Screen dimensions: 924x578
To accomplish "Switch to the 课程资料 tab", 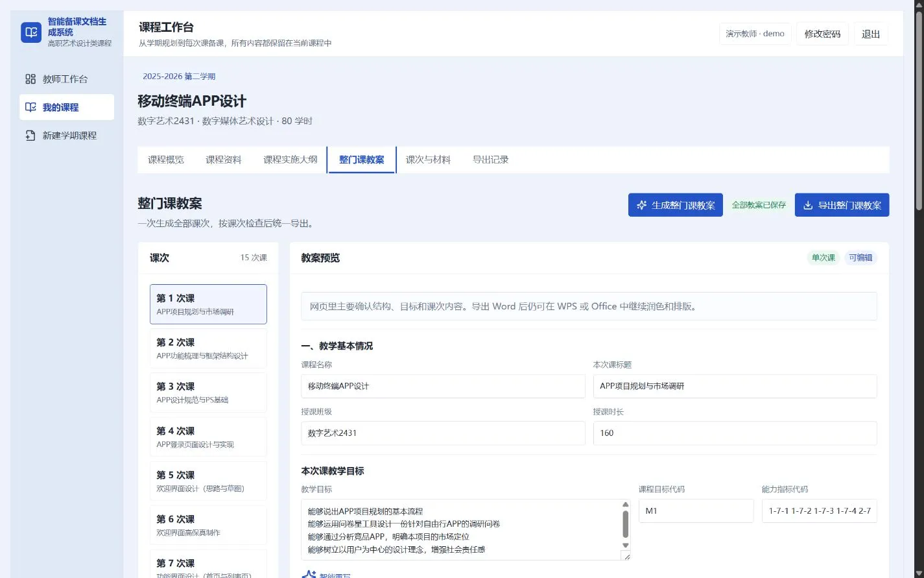I will (224, 160).
